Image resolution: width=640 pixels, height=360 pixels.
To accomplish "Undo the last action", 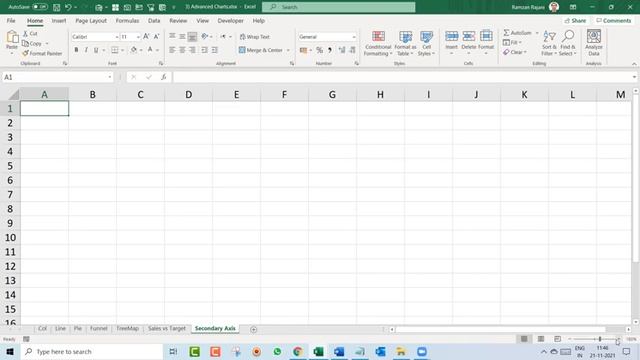I will click(x=68, y=7).
